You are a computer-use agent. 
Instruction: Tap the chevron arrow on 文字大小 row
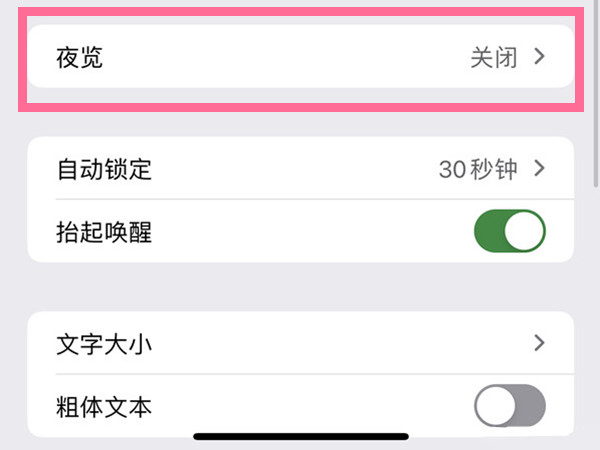coord(540,343)
